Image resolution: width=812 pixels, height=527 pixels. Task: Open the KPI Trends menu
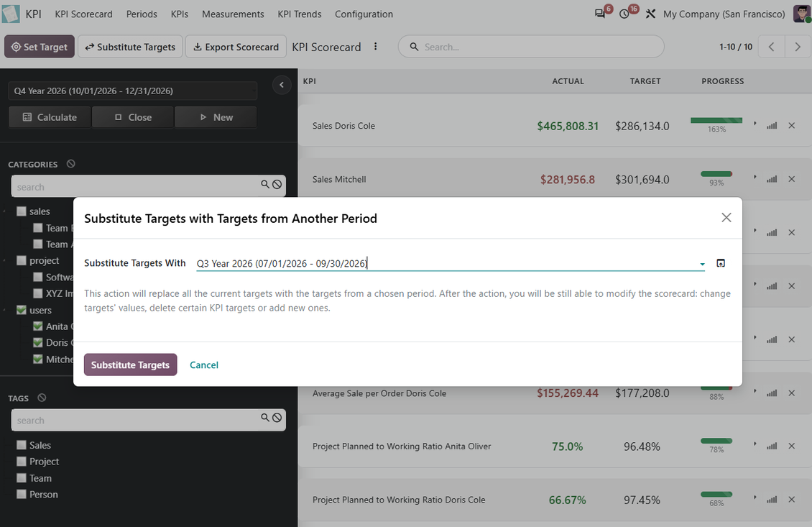click(x=300, y=14)
